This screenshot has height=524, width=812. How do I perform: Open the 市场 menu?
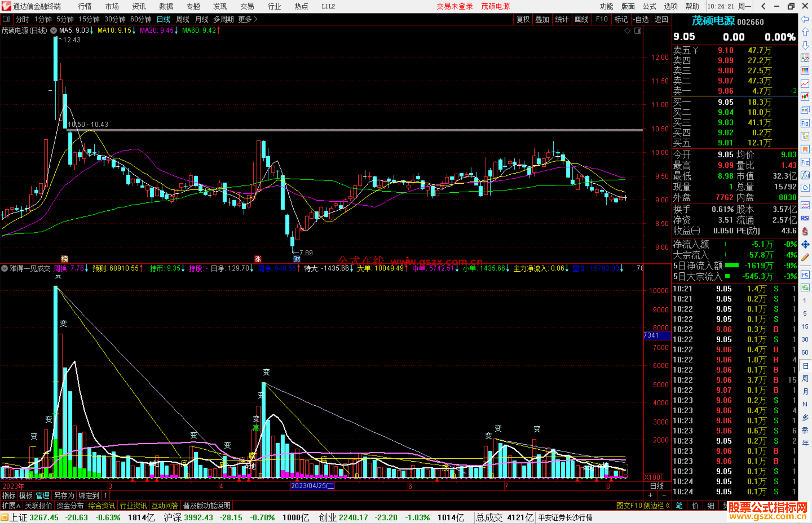[x=112, y=6]
